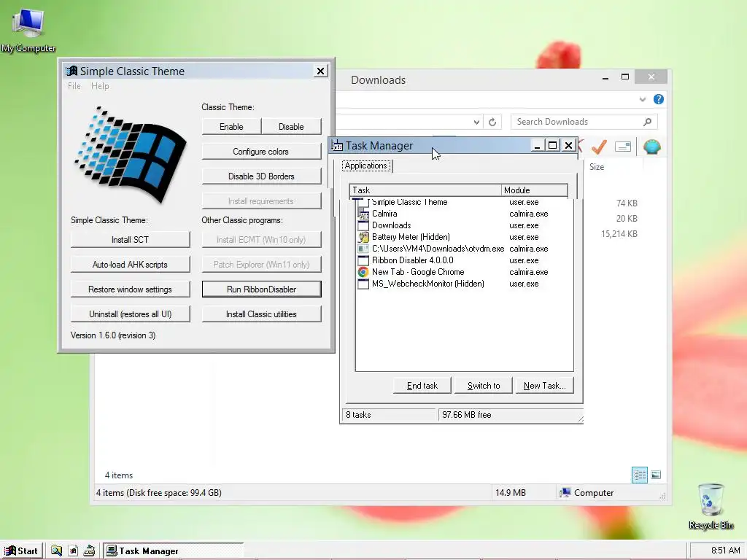Open the File menu in Simple Classic Theme
The width and height of the screenshot is (747, 560).
click(74, 86)
